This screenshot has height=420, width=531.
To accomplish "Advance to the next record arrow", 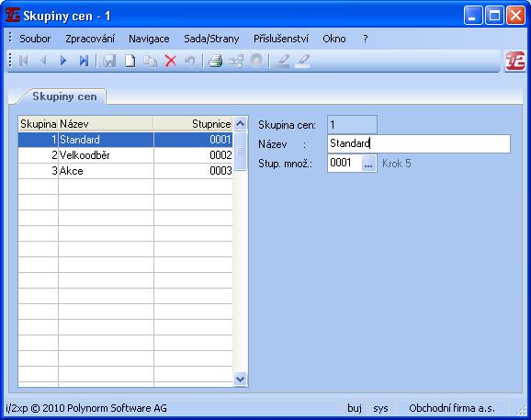I will [x=63, y=61].
